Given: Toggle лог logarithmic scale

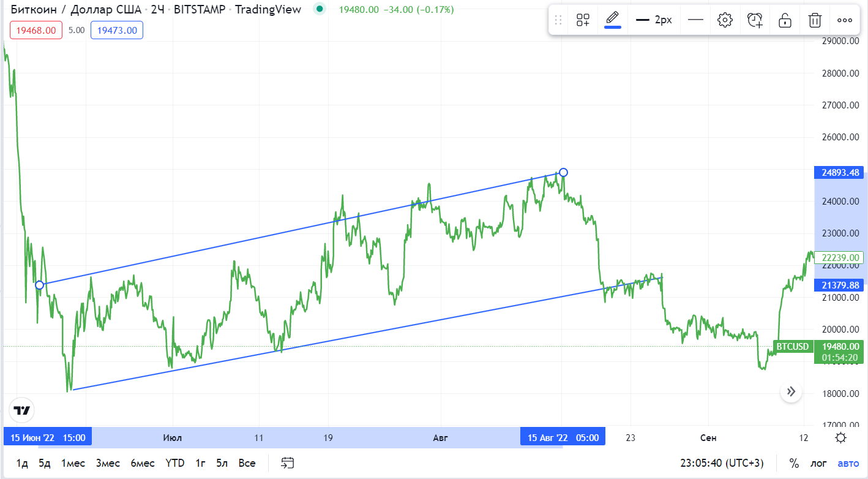Looking at the screenshot, I should click(820, 463).
